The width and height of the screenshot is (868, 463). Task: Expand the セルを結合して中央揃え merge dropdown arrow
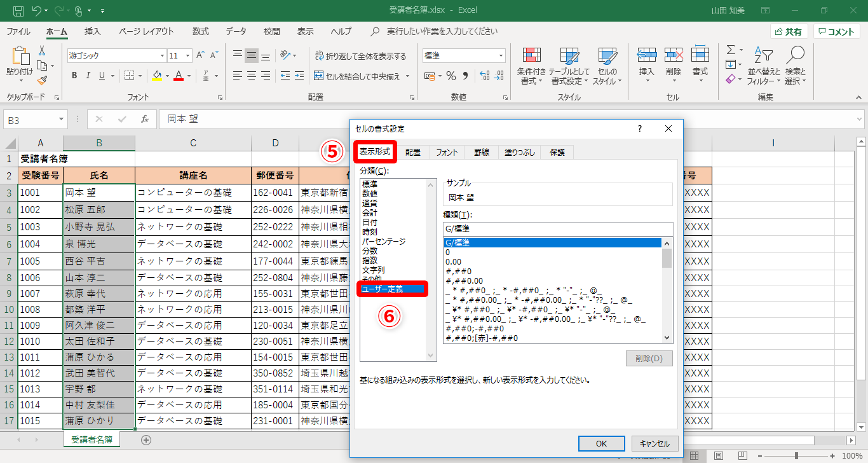pos(407,76)
